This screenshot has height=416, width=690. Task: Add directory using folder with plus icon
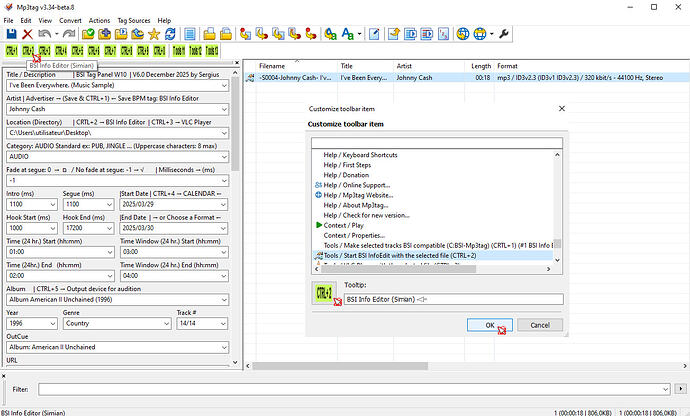pos(104,34)
